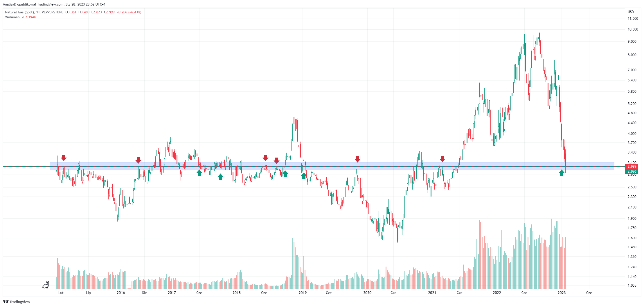Click the close value C2.999 in legend
The height and width of the screenshot is (307, 644).
[109, 12]
